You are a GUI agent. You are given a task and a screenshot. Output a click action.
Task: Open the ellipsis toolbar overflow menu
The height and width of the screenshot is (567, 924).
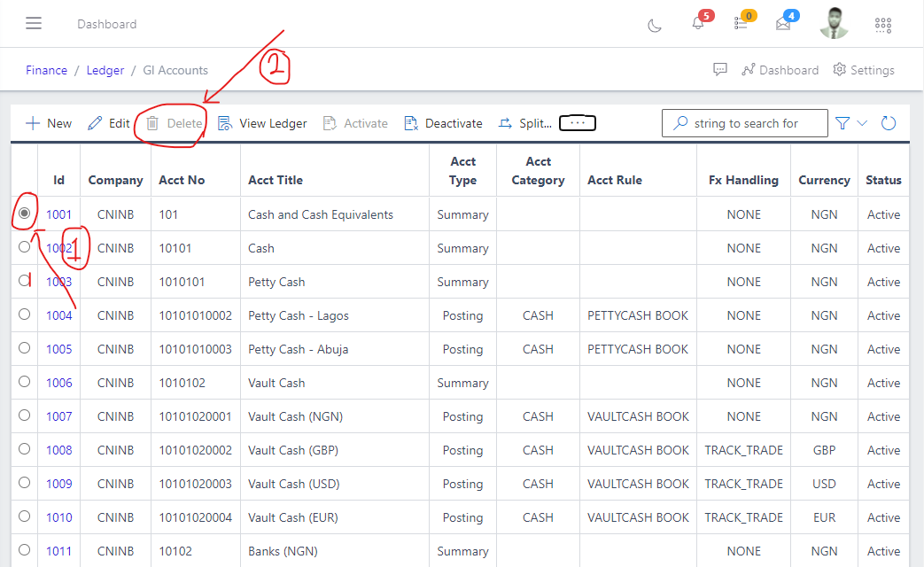pyautogui.click(x=577, y=123)
